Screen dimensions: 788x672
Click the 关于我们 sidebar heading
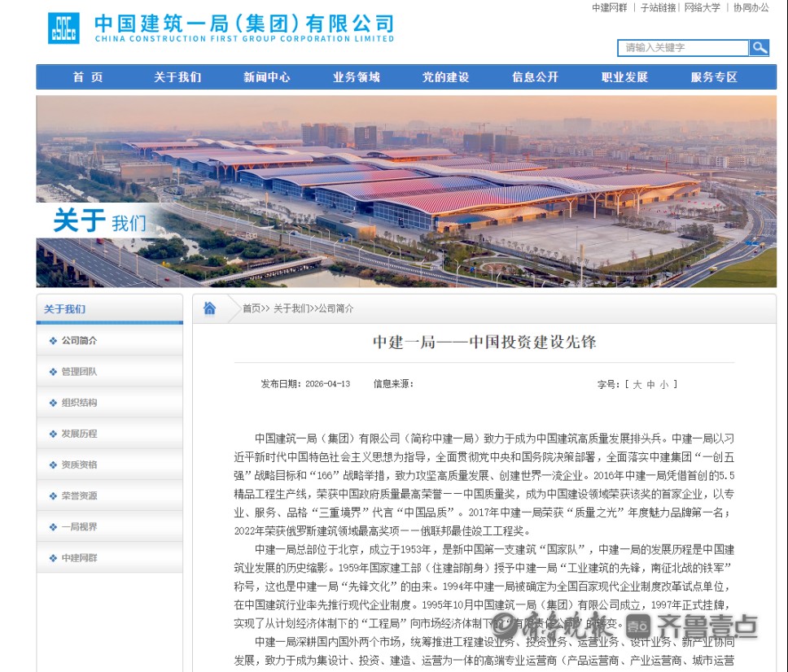[x=64, y=309]
